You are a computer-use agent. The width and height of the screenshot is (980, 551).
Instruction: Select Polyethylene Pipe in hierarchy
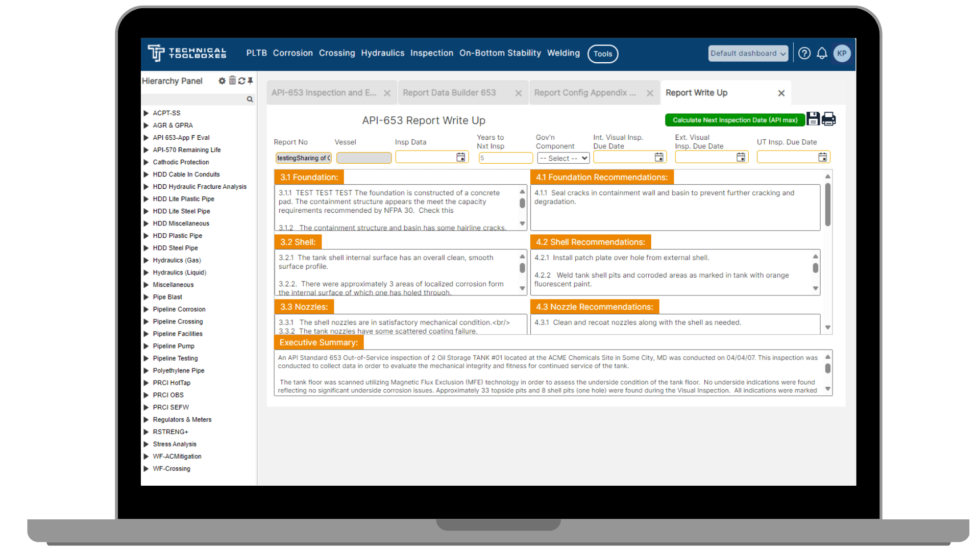point(179,370)
